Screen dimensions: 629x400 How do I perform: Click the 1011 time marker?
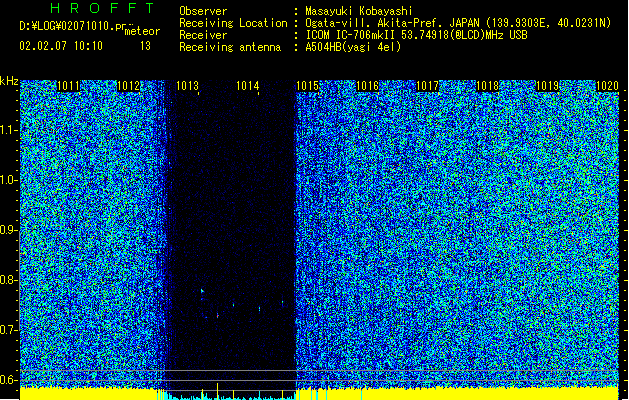tap(68, 86)
